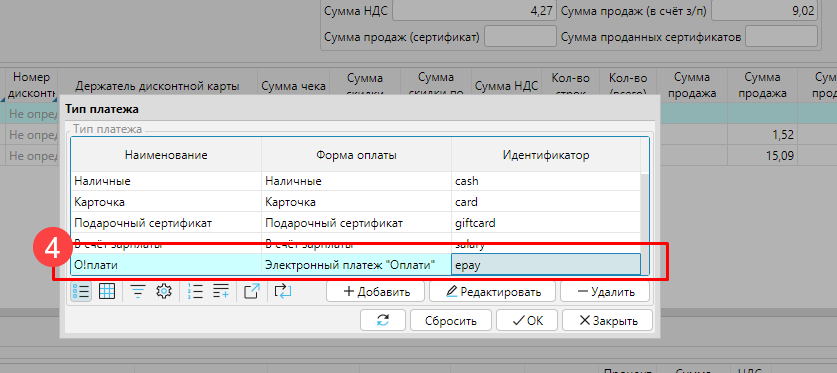Switch to grid table view icon
The width and height of the screenshot is (837, 373).
tap(107, 291)
